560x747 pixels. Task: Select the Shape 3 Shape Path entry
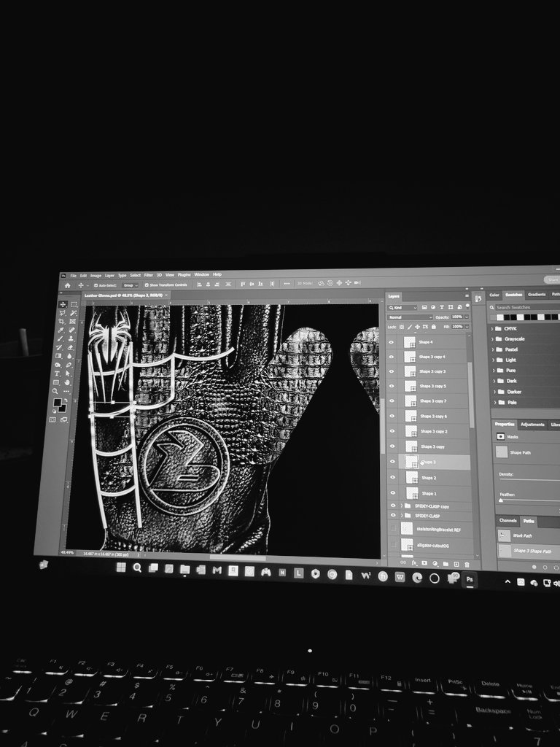529,551
